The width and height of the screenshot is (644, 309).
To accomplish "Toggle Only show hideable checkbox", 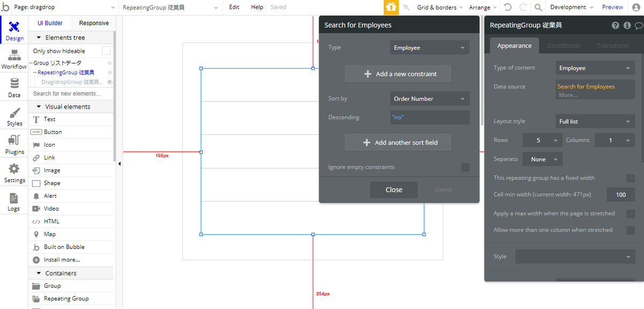I will [x=106, y=51].
